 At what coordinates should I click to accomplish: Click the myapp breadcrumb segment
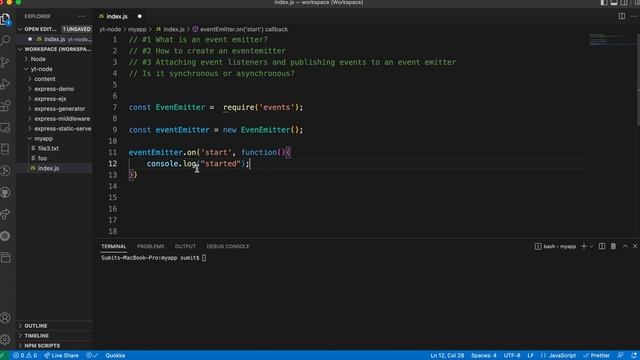point(137,29)
